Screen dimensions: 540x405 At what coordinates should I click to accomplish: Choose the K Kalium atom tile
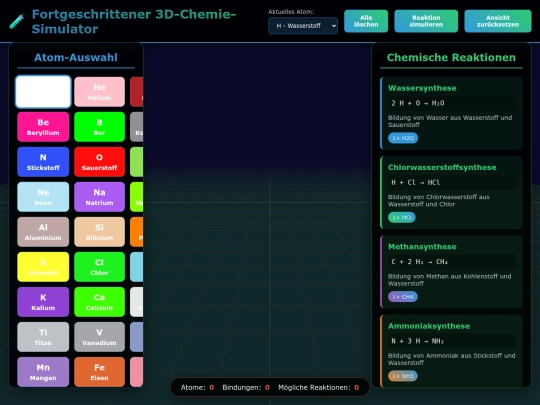click(x=43, y=302)
